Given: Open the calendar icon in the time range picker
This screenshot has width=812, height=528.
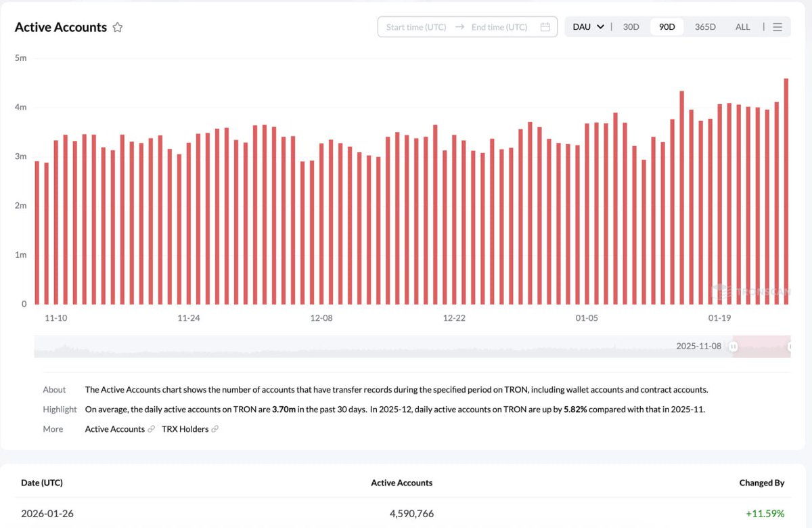Looking at the screenshot, I should pos(545,27).
